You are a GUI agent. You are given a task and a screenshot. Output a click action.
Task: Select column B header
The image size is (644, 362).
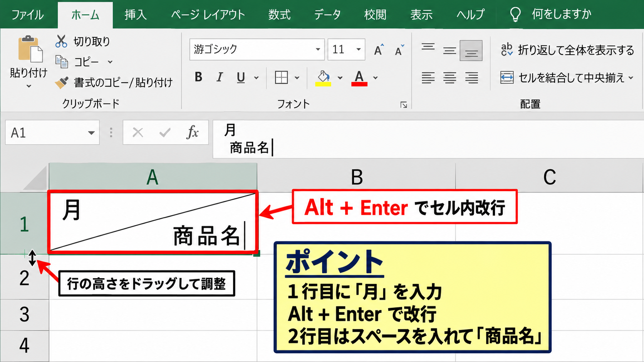(356, 177)
